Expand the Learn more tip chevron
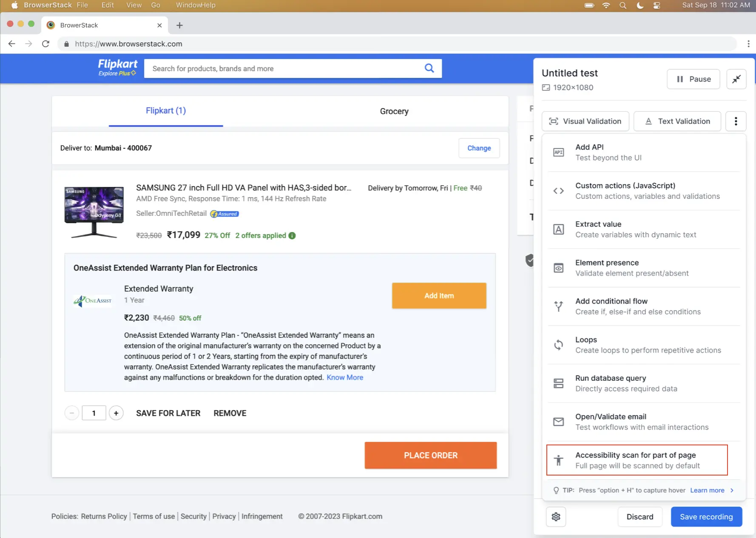Image resolution: width=756 pixels, height=538 pixels. (731, 490)
